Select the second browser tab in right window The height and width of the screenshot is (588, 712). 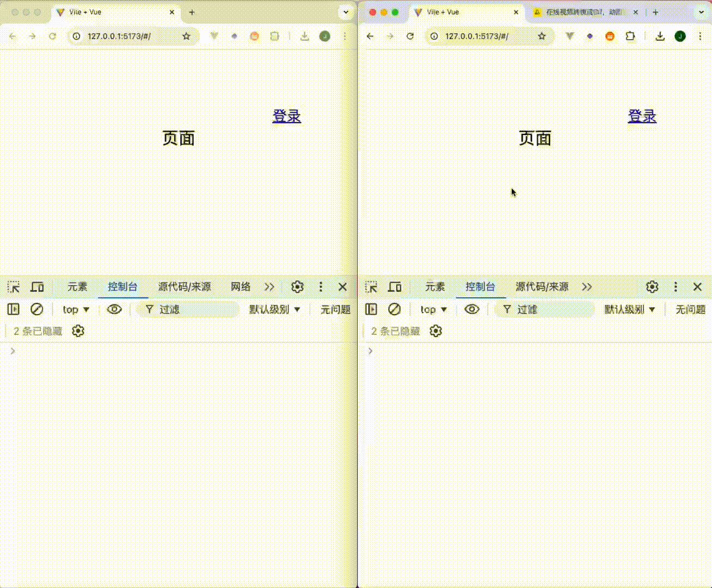586,12
